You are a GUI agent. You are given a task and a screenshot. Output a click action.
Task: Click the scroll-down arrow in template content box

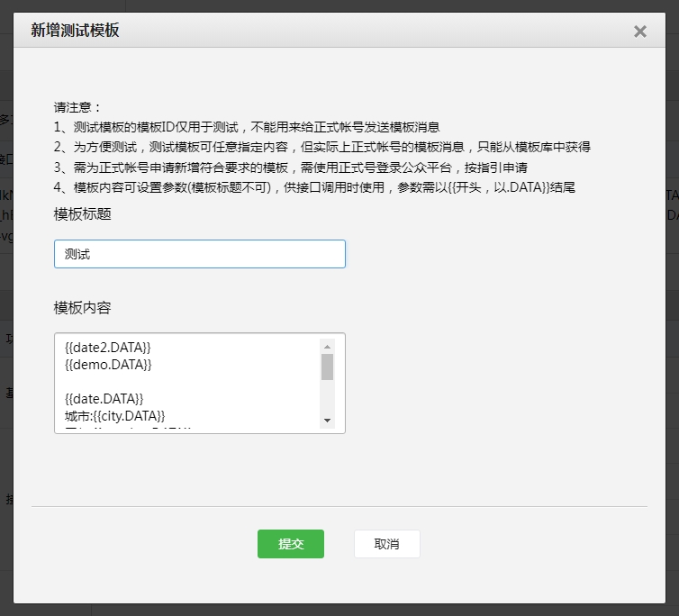(x=328, y=421)
